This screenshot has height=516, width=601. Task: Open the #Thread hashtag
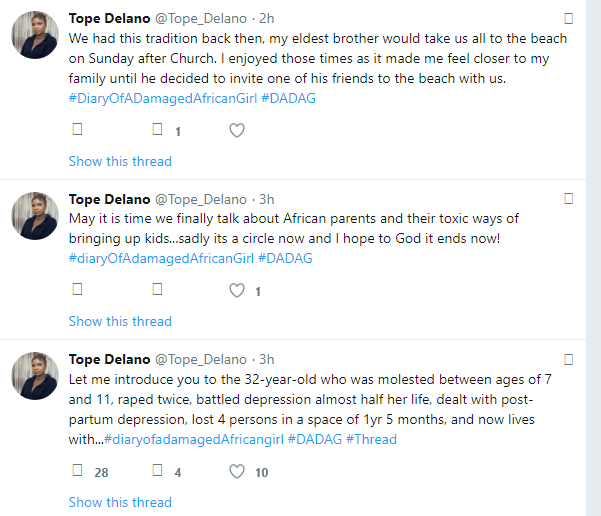pyautogui.click(x=371, y=439)
